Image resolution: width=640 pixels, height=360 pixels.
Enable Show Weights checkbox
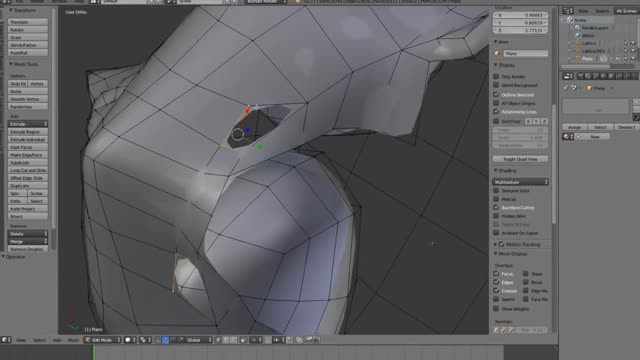pyautogui.click(x=496, y=309)
